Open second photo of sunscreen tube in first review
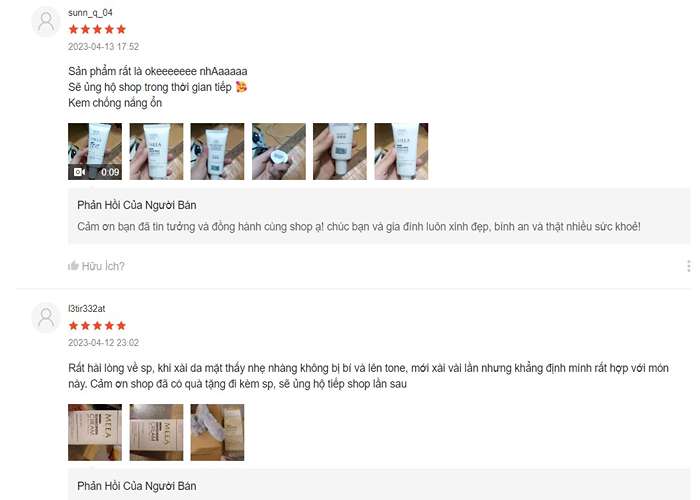Screen dimensions: 700x500 coord(156,151)
